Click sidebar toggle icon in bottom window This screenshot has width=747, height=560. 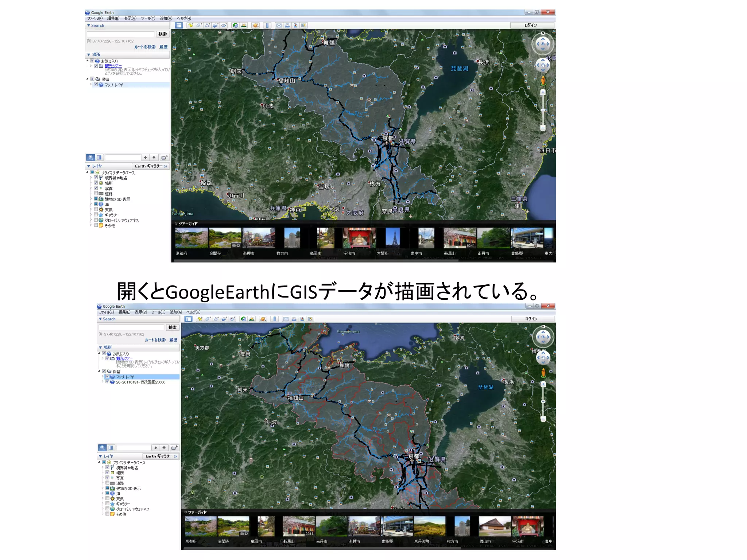(188, 319)
